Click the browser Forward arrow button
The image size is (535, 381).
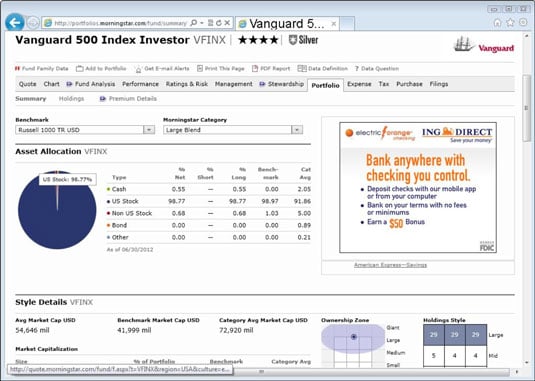[33, 23]
